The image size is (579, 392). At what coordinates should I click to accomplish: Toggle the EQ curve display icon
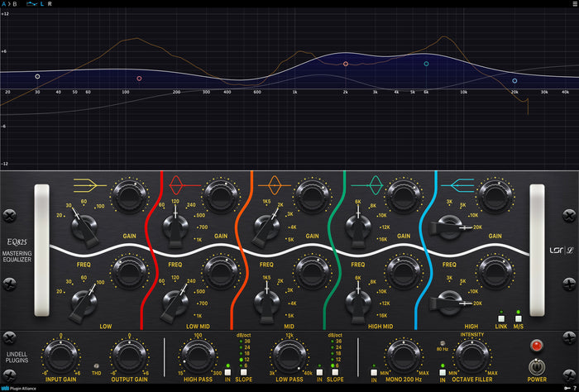coord(31,3)
